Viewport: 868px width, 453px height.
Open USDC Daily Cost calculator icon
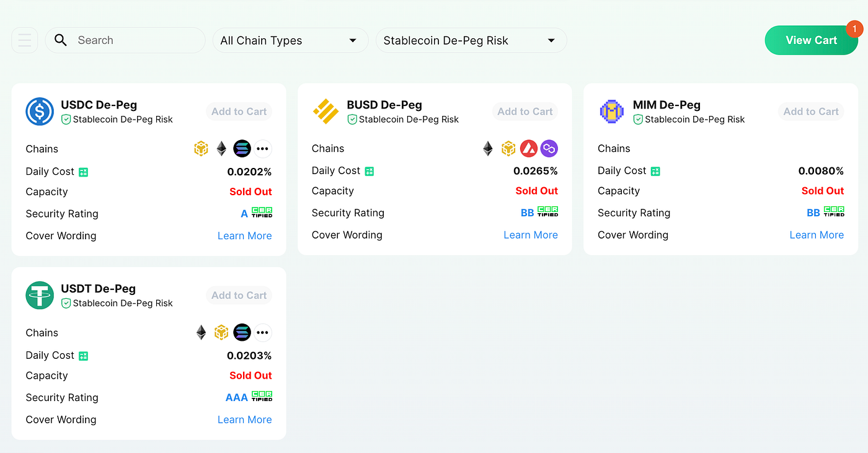pos(84,172)
